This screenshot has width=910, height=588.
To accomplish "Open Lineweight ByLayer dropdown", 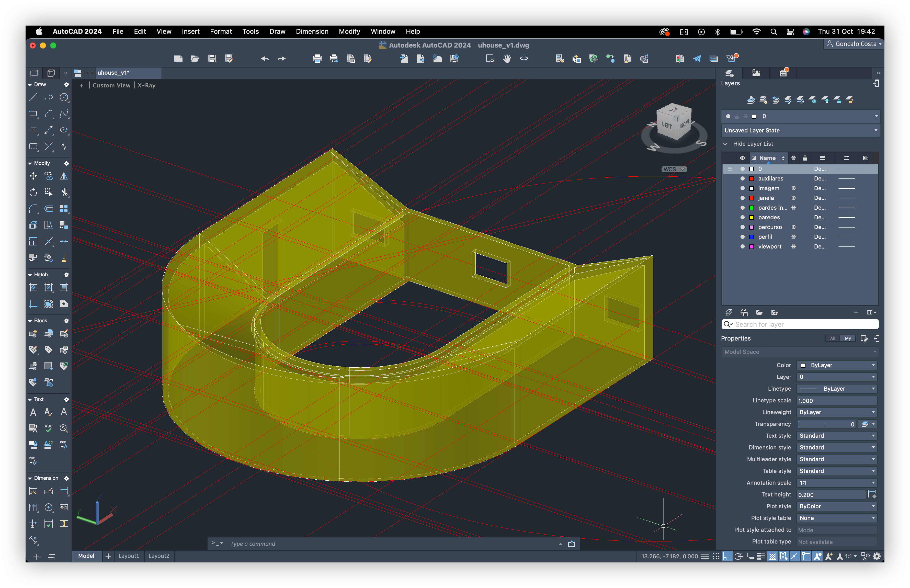I will coord(837,412).
